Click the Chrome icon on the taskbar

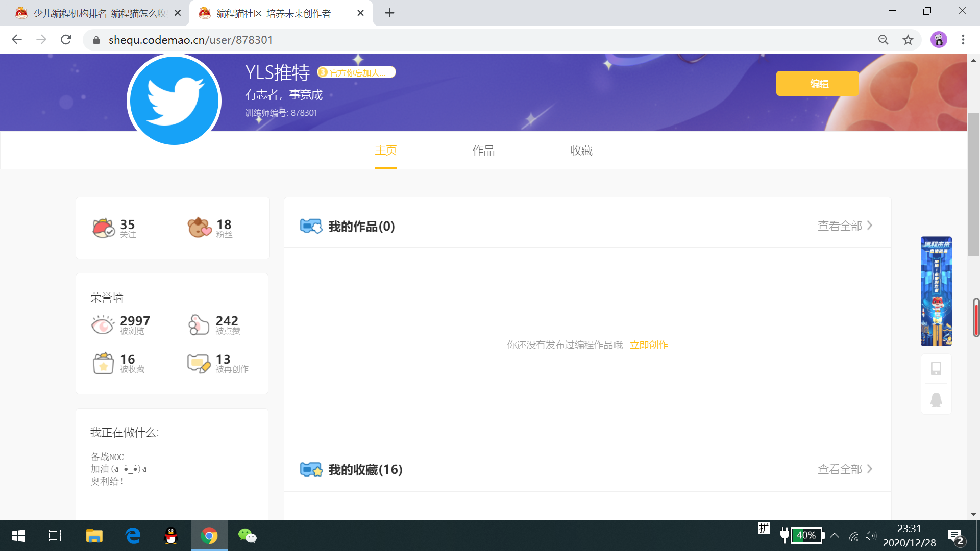pos(209,536)
